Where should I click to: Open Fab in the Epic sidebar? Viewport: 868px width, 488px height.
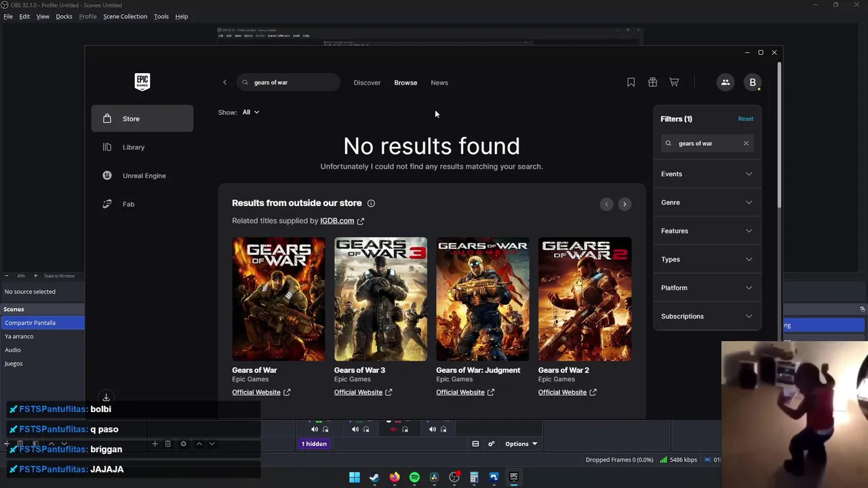coord(142,204)
